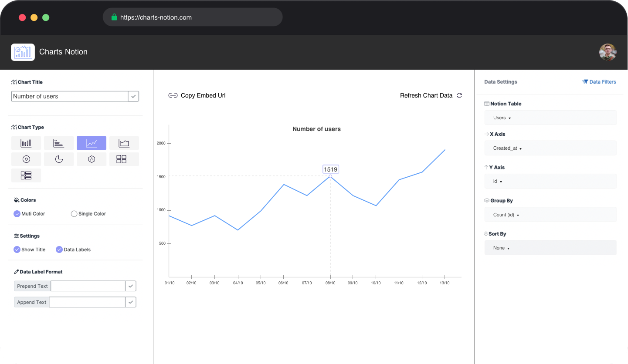Select the Single Color option
628x364 pixels.
tap(74, 214)
